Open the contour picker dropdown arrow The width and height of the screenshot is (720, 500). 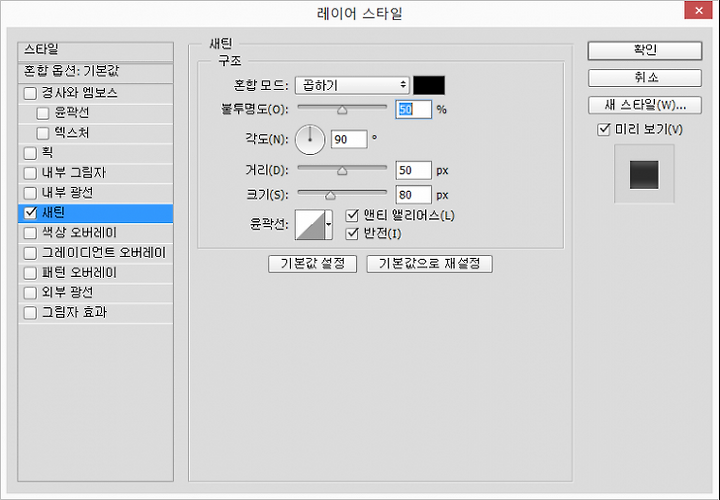[329, 225]
